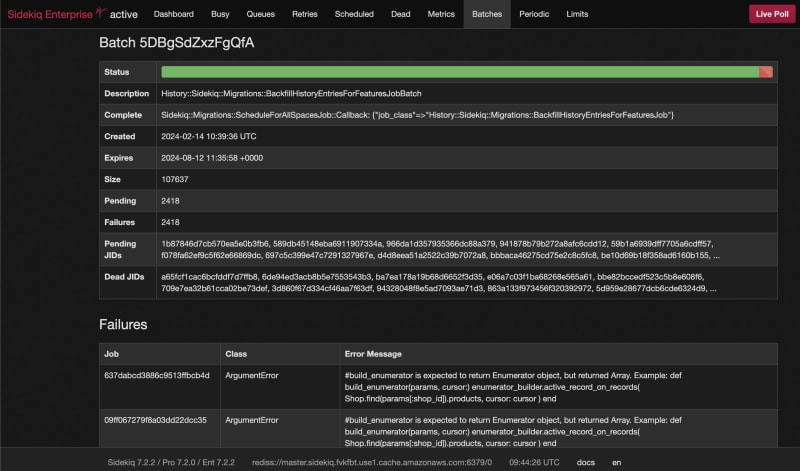Open the en language selector
800x471 pixels.
tap(616, 462)
